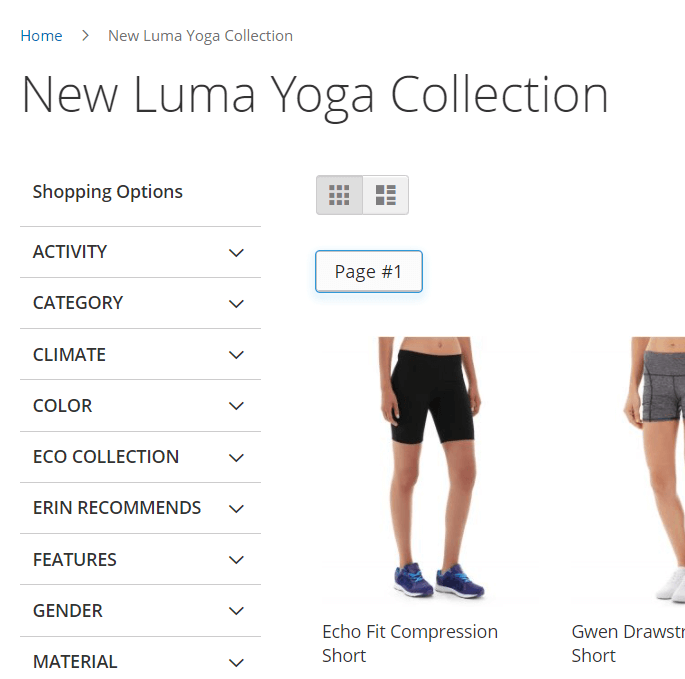The width and height of the screenshot is (685, 679).
Task: Expand the ACTIVITY filter chevron
Action: pos(236,253)
